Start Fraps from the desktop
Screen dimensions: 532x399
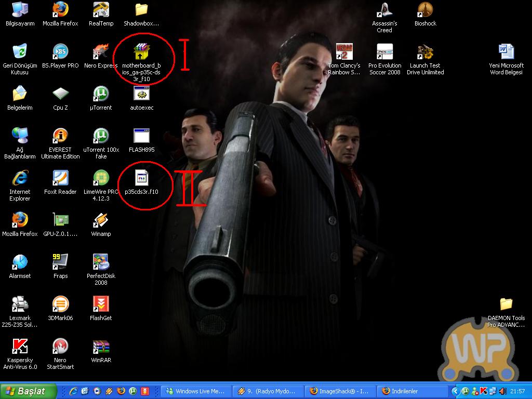pyautogui.click(x=60, y=267)
